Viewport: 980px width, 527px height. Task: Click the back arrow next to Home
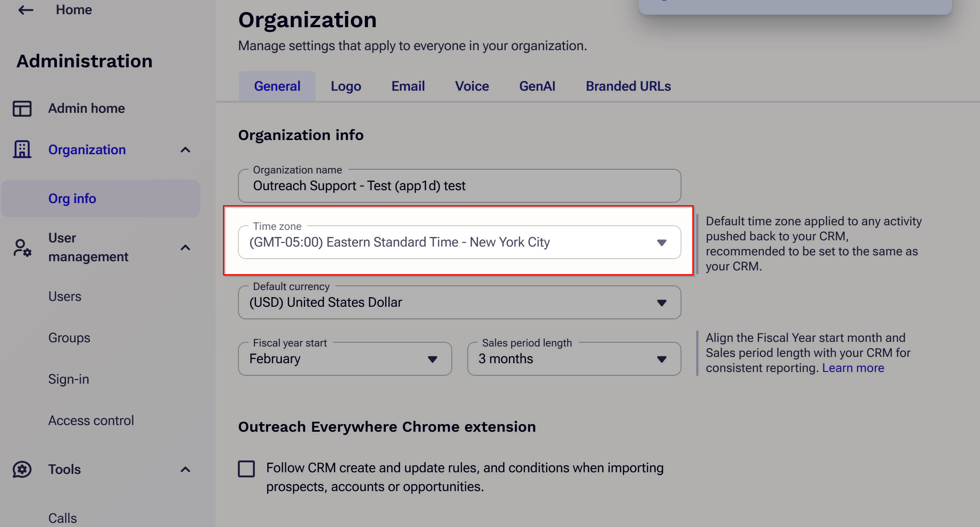point(25,10)
